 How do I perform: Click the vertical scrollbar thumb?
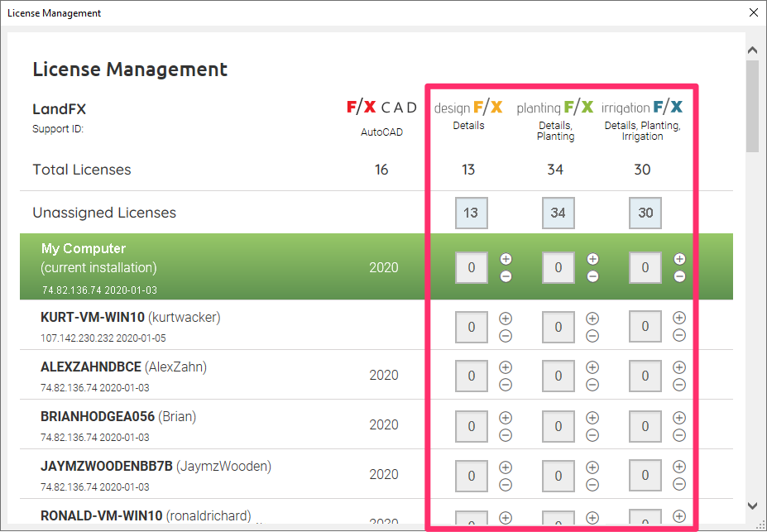click(x=752, y=106)
